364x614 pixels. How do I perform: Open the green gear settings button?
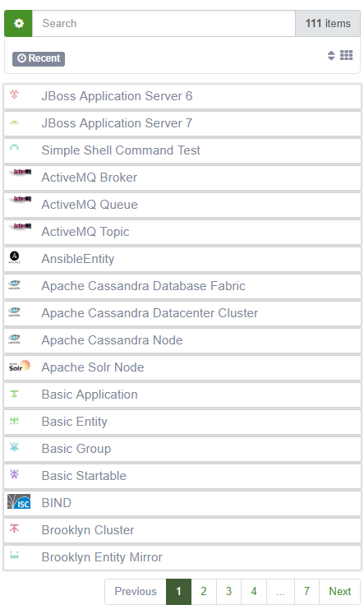click(x=18, y=24)
